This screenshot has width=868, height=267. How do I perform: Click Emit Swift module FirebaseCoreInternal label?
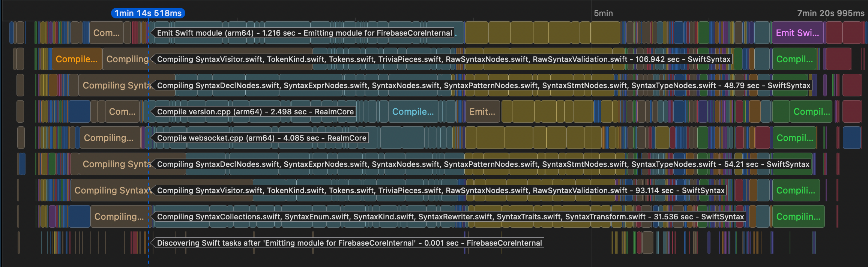[305, 33]
